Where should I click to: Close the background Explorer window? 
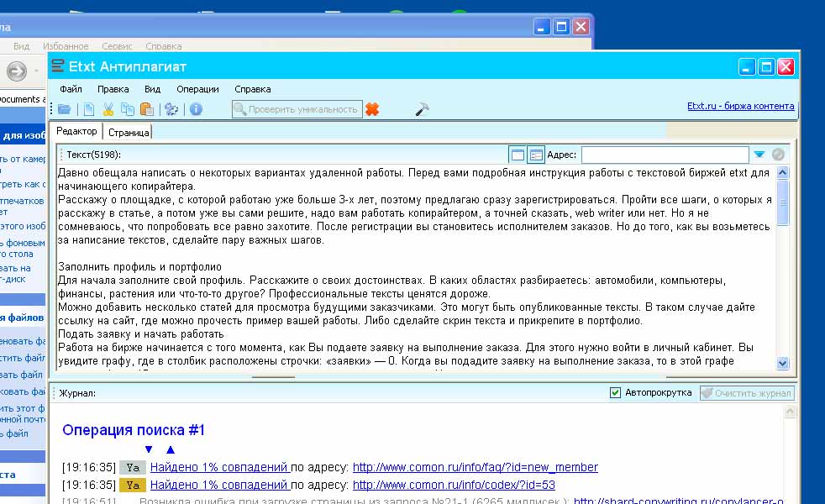coord(581,26)
